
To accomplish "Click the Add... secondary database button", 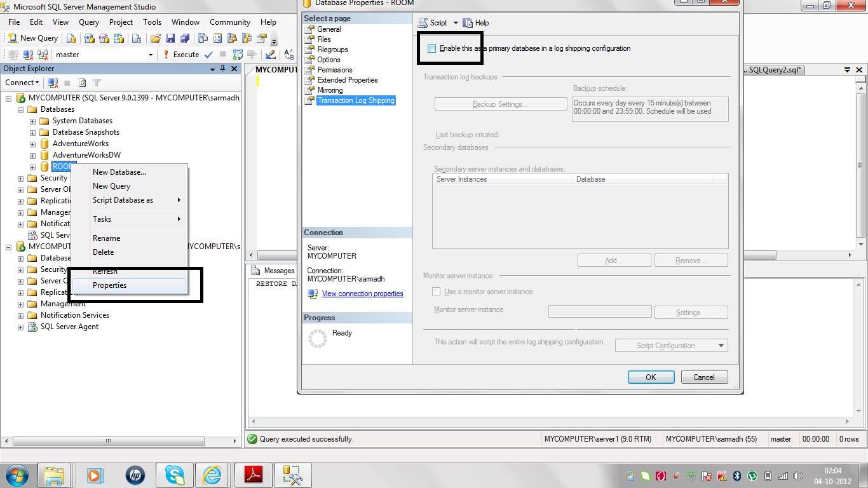I will click(614, 261).
